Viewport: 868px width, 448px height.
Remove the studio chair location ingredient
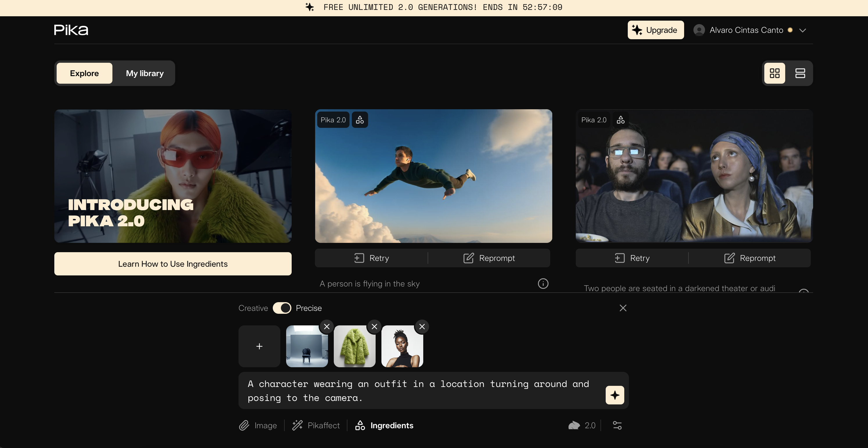pyautogui.click(x=327, y=326)
